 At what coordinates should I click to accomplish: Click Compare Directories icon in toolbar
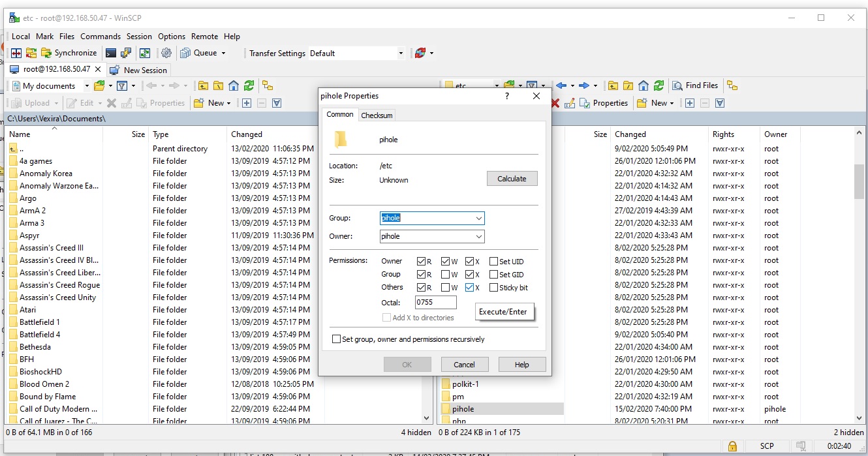pos(16,53)
